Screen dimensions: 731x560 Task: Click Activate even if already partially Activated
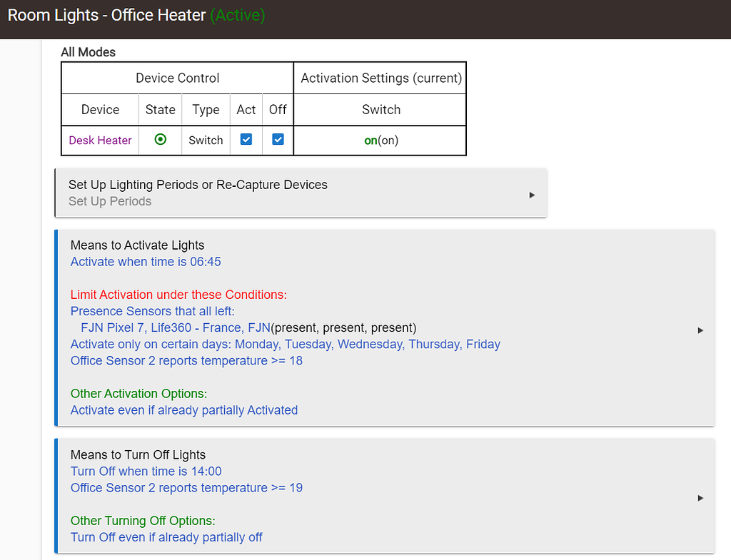pyautogui.click(x=183, y=410)
